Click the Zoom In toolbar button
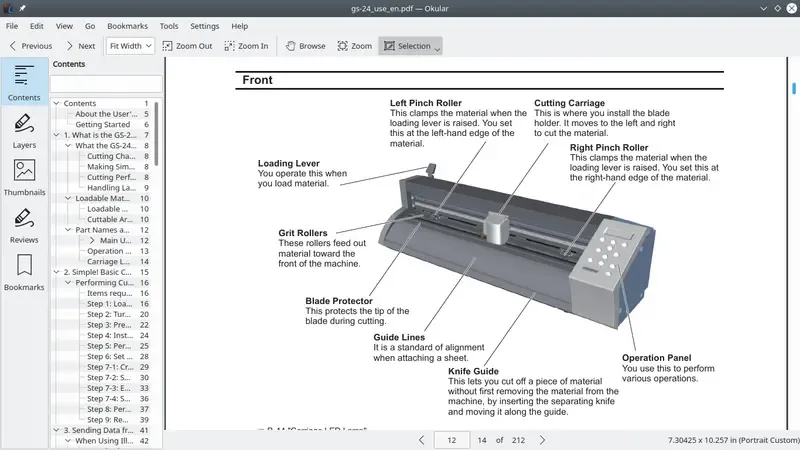 246,46
